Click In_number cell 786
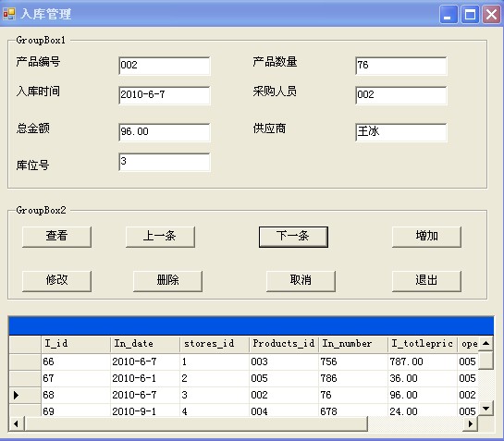Image resolution: width=504 pixels, height=441 pixels. 353,378
